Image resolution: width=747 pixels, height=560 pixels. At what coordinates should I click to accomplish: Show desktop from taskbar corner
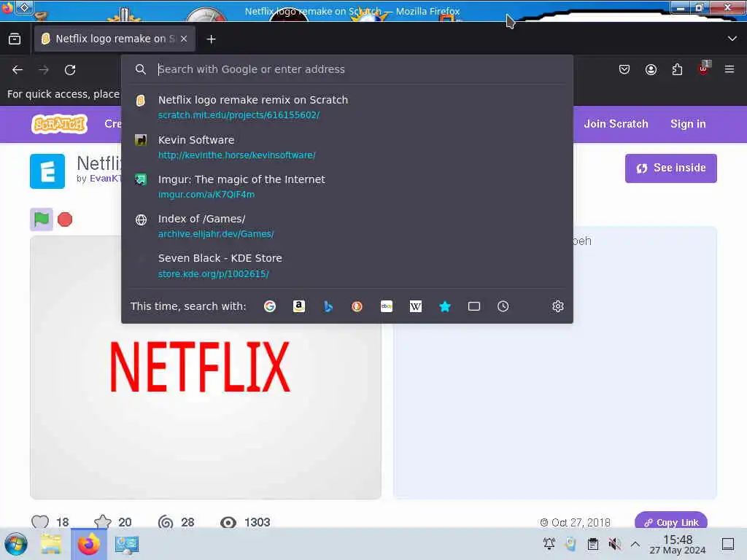click(x=728, y=544)
